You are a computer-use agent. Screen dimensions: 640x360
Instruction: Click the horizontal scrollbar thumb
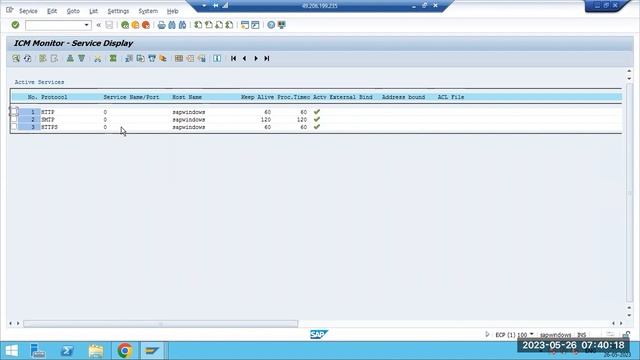[160, 324]
